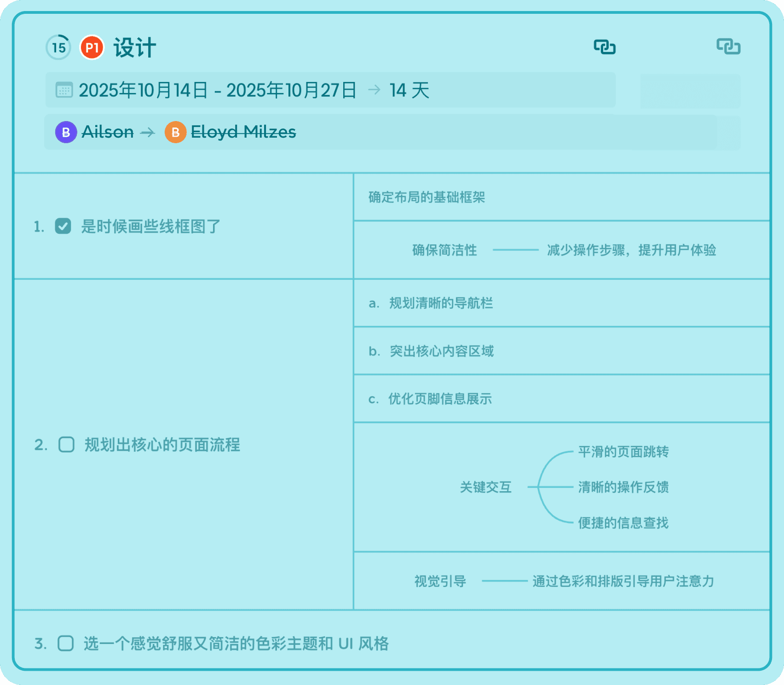Click the 14 天 duration text

tap(409, 90)
